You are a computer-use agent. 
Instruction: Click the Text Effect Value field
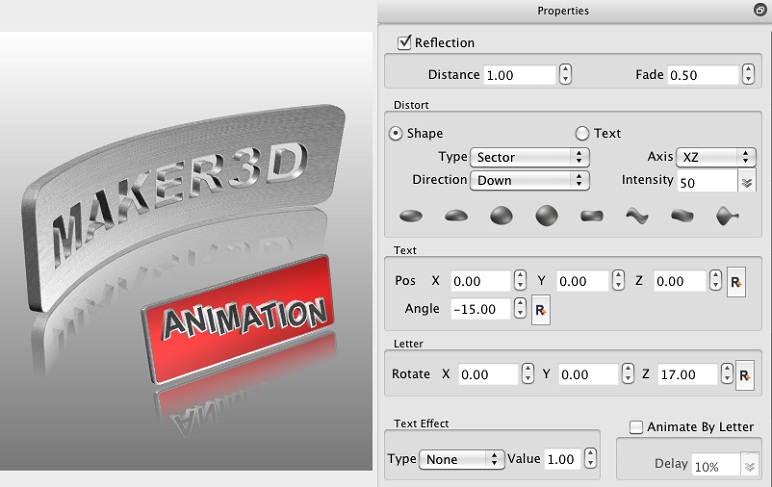tap(563, 459)
